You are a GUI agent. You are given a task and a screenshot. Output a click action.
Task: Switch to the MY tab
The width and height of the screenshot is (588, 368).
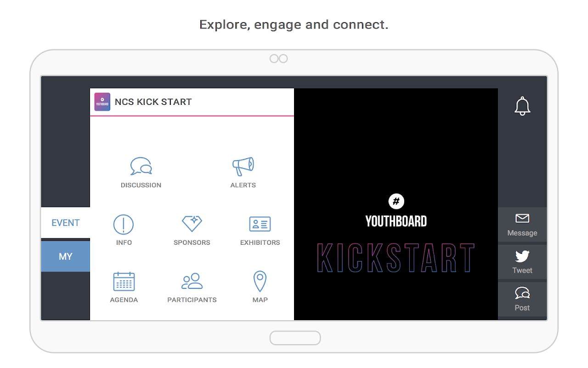[x=66, y=256]
